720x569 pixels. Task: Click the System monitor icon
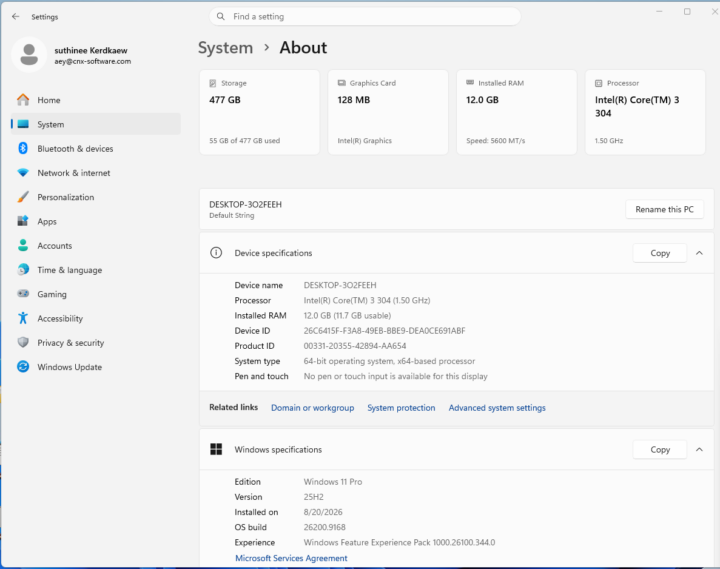23,124
